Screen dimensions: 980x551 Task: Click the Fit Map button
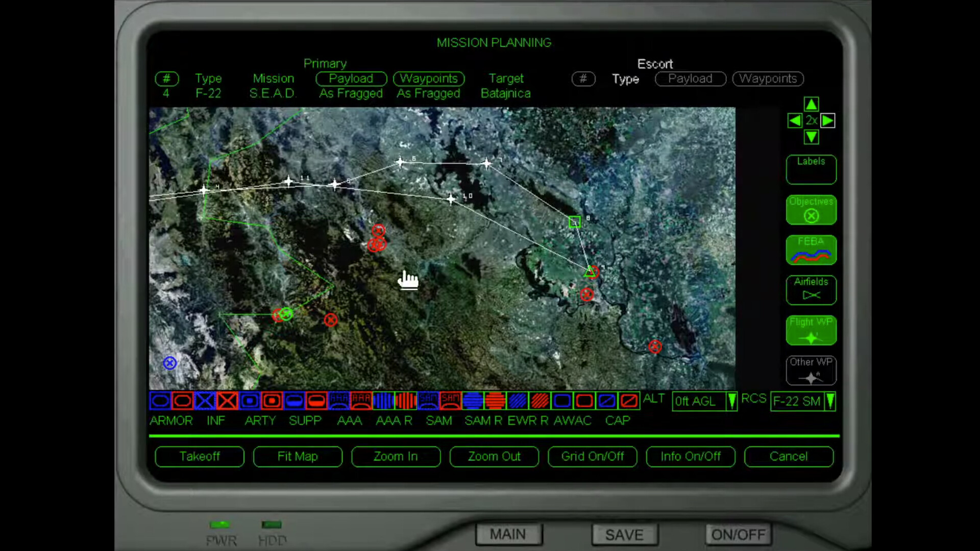point(298,457)
